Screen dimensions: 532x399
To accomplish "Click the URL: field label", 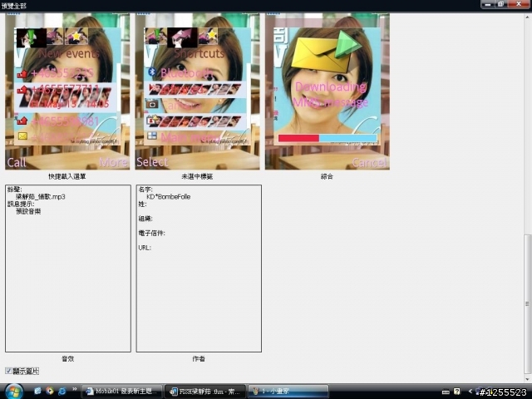I will click(x=145, y=248).
